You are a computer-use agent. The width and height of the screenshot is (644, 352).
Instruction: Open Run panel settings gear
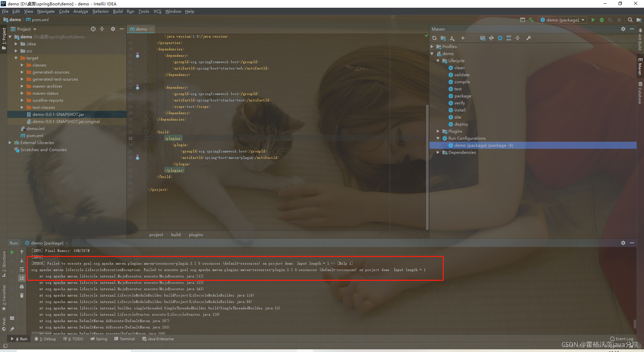coord(623,243)
